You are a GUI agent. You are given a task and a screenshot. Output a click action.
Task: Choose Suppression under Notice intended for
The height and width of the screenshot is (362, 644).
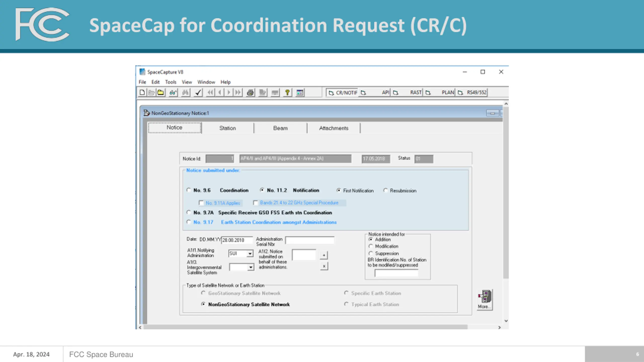coord(371,253)
